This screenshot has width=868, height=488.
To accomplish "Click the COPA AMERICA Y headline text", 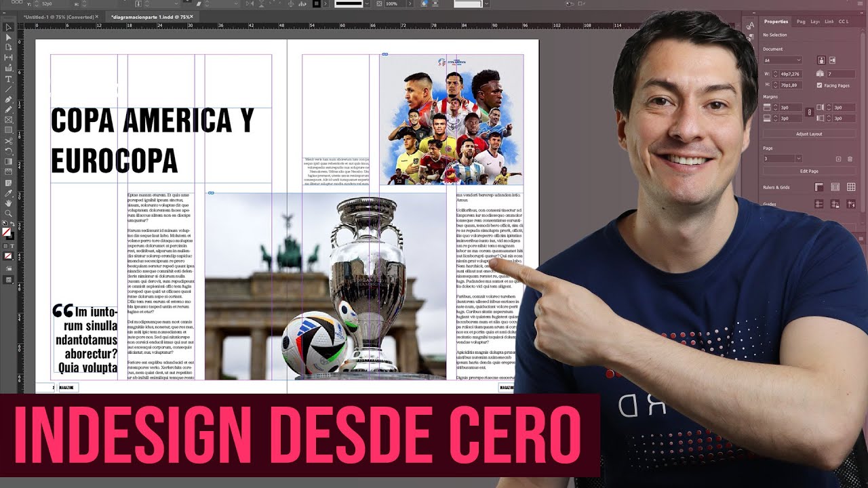I will 153,121.
